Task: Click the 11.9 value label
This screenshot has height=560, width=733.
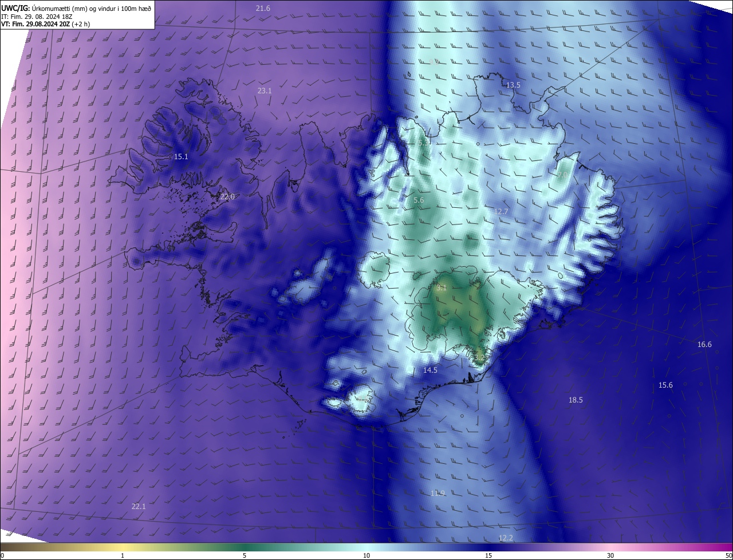Action: point(438,493)
